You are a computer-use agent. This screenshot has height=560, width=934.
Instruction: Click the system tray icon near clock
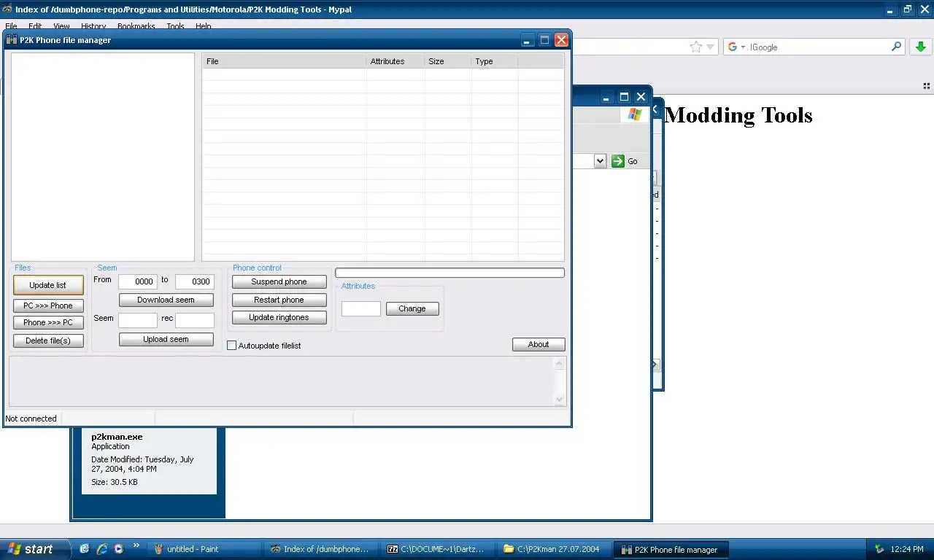click(879, 549)
